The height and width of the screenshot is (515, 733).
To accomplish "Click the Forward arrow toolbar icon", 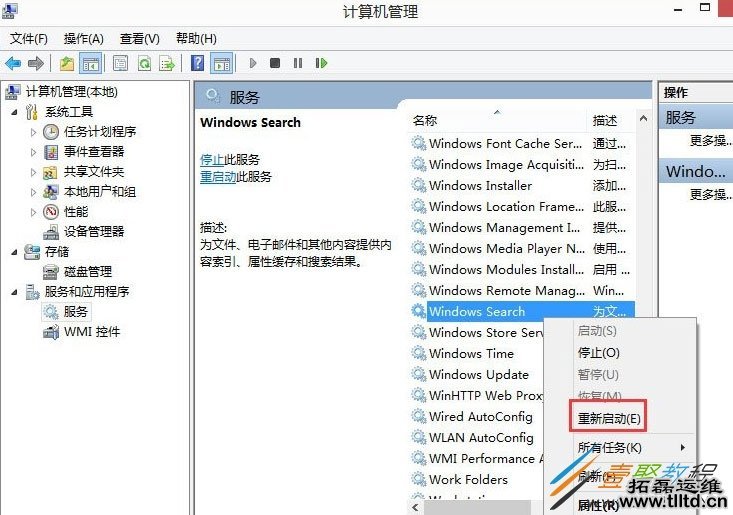I will tap(36, 63).
